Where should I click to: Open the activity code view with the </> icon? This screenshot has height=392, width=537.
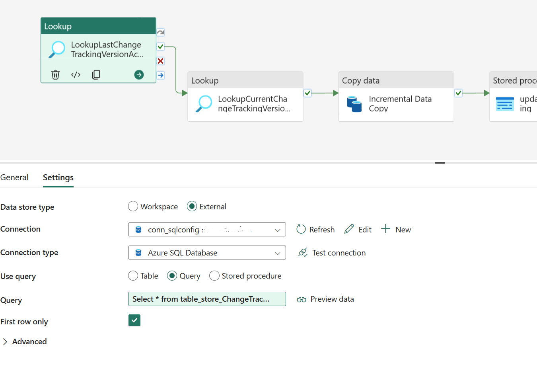click(x=76, y=74)
